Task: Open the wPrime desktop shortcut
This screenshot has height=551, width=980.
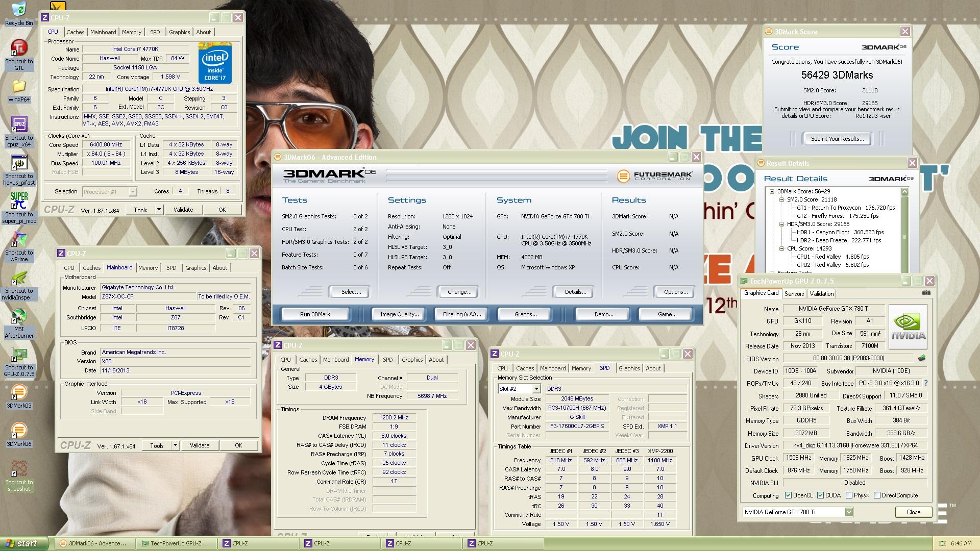Action: 19,240
